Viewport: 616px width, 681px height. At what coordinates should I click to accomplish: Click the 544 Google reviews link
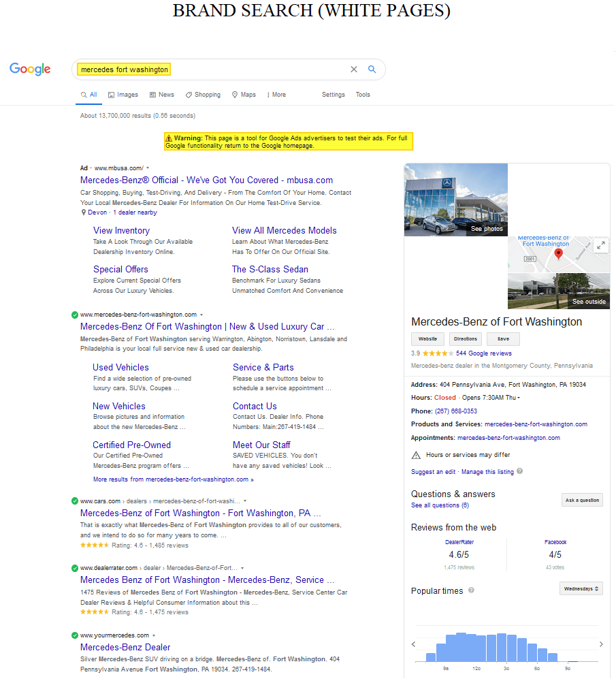[483, 354]
